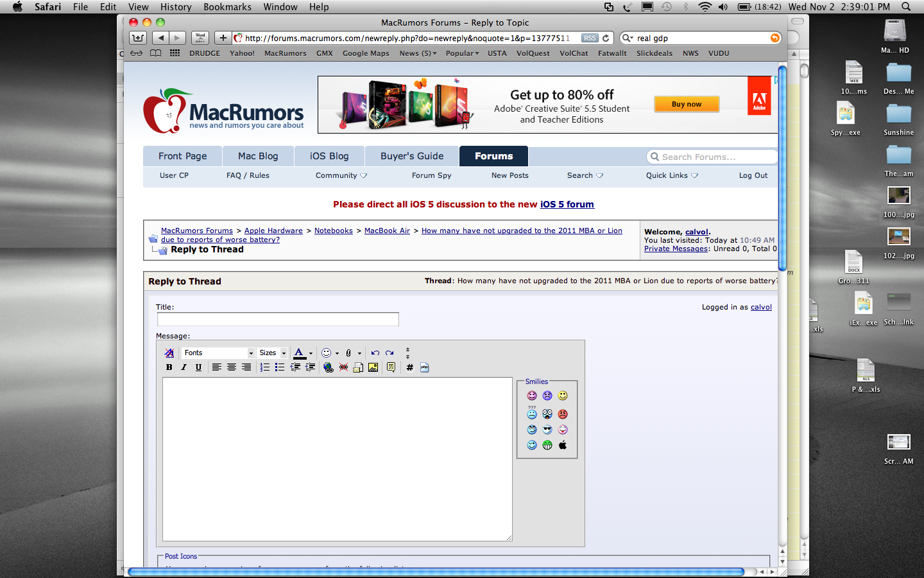924x578 pixels.
Task: Insert the black Apple logo smilie
Action: pos(563,445)
